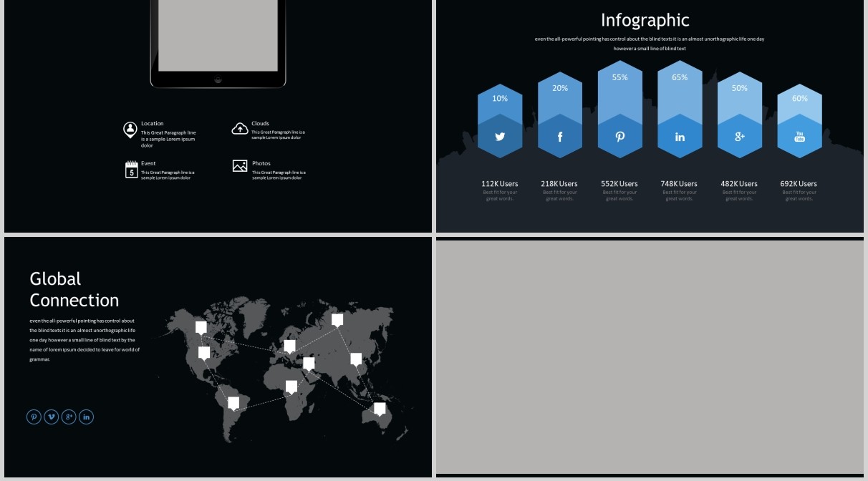Select the YouTube icon in Infographic
This screenshot has height=481, width=868.
pos(800,136)
